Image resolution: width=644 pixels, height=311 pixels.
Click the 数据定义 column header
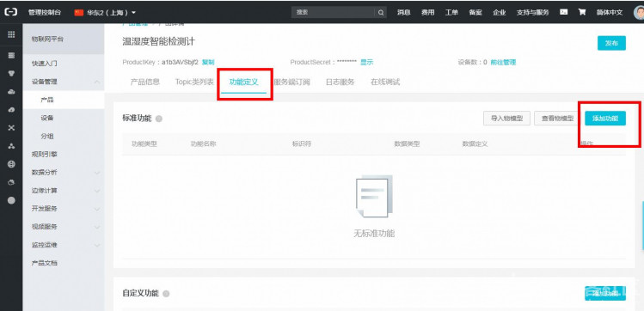click(x=475, y=144)
